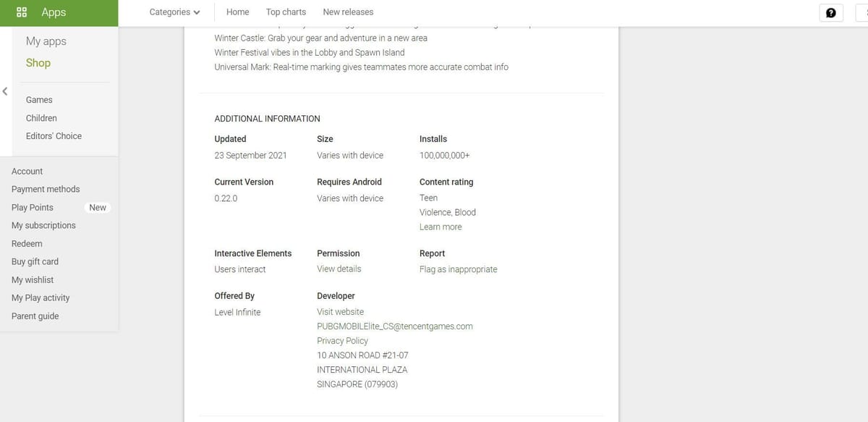The image size is (868, 422).
Task: Open My apps in sidebar
Action: click(x=46, y=41)
